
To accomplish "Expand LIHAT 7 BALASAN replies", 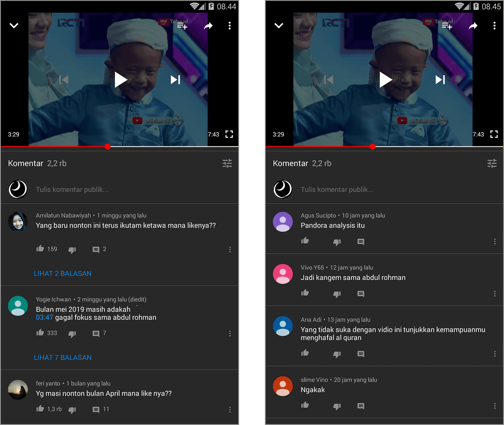I will click(x=63, y=357).
